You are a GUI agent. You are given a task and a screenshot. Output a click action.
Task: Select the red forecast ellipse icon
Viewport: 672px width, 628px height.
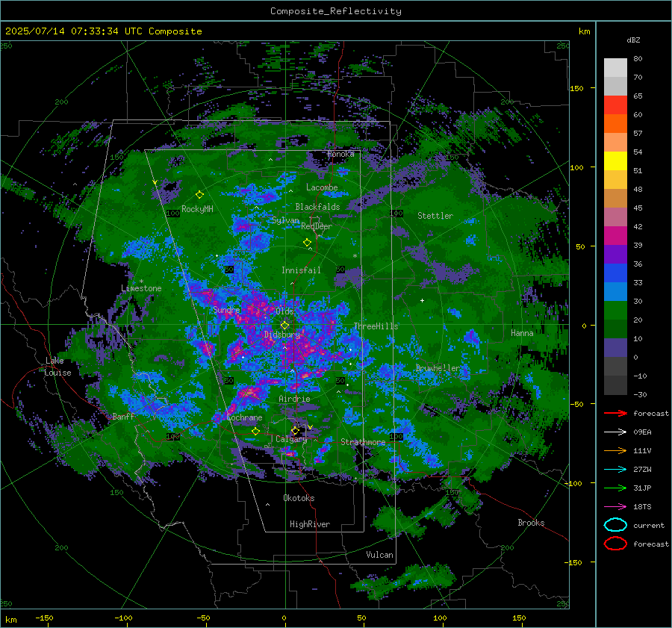tap(615, 544)
